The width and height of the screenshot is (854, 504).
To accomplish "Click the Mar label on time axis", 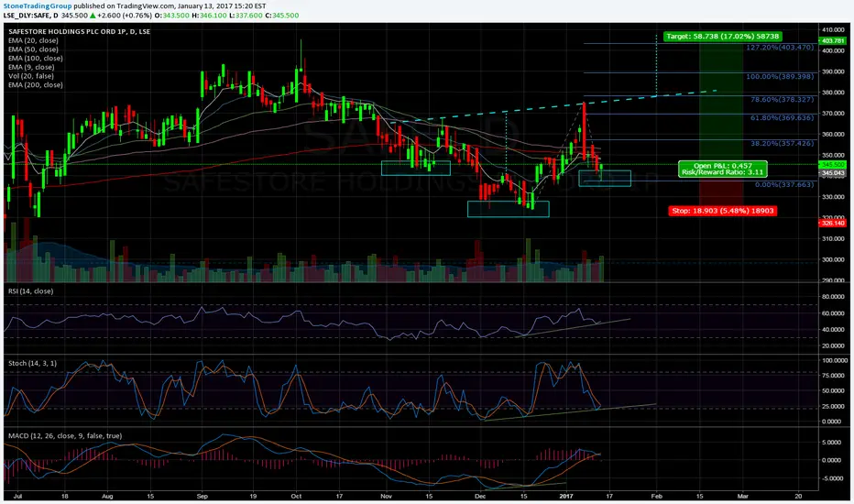I will click(742, 497).
